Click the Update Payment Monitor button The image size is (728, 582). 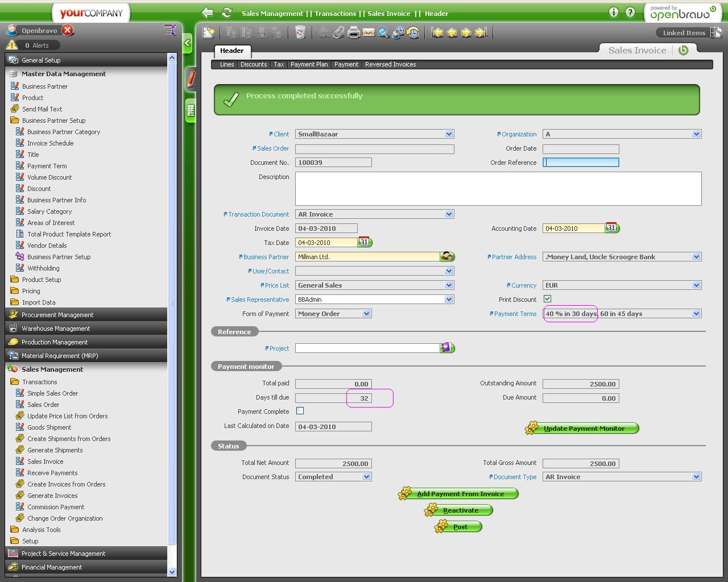pos(584,429)
